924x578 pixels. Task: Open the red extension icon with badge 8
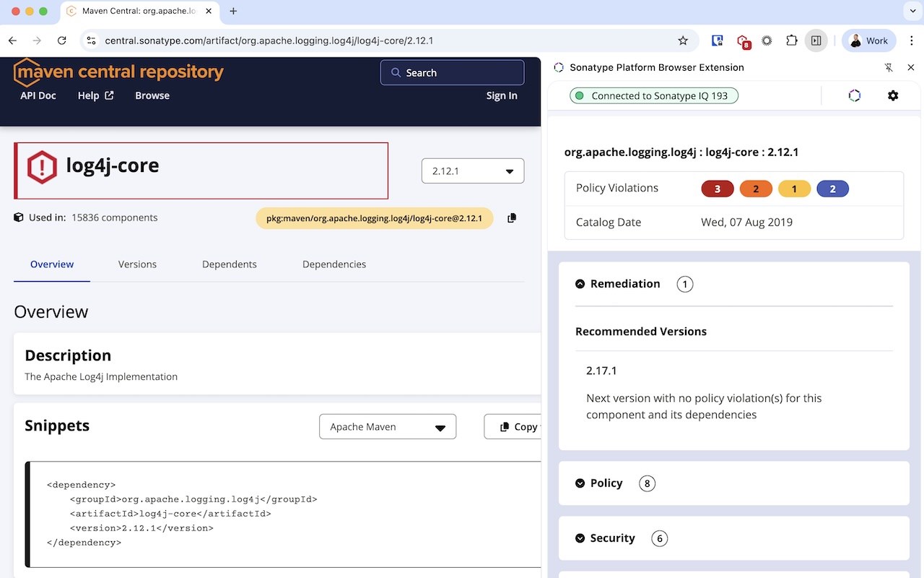(x=742, y=41)
